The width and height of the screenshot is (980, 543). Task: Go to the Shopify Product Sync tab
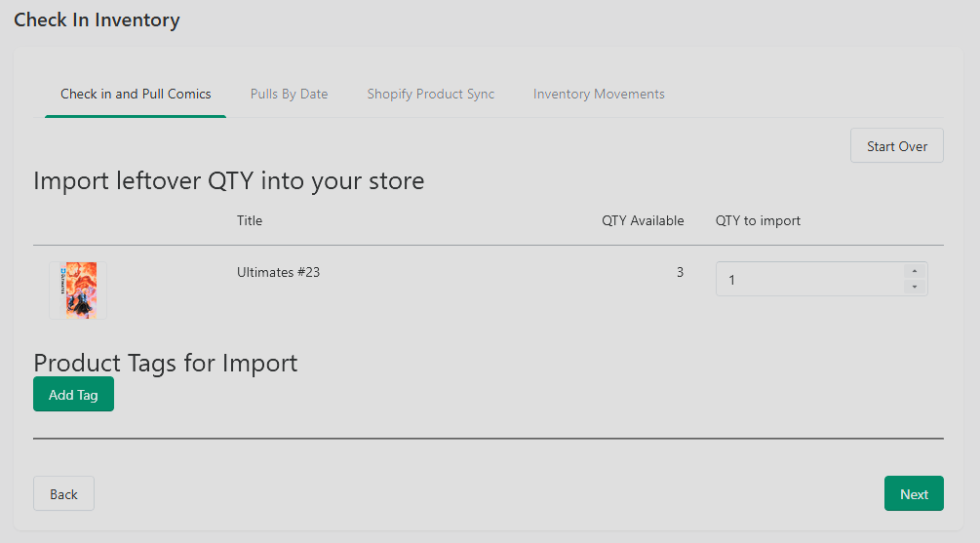click(x=431, y=94)
